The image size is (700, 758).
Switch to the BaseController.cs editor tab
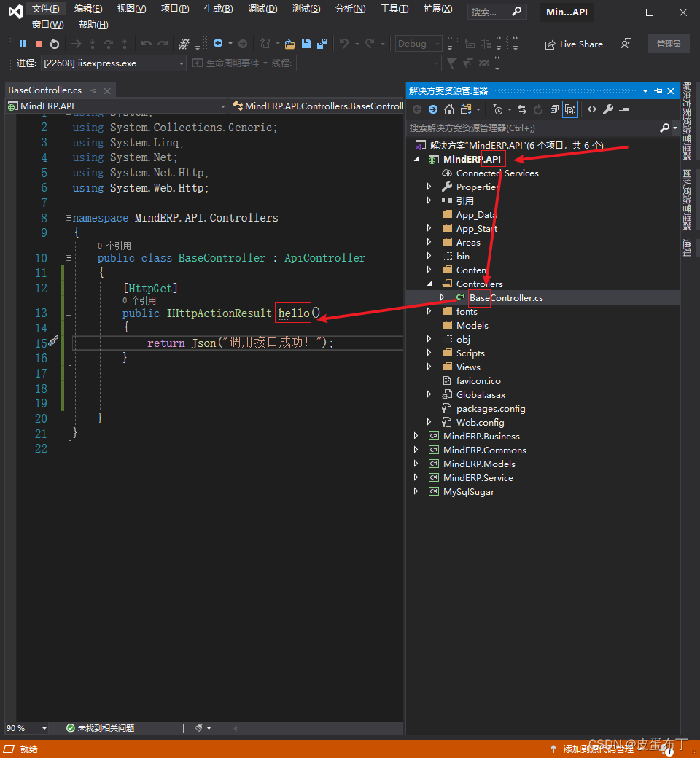pyautogui.click(x=45, y=90)
